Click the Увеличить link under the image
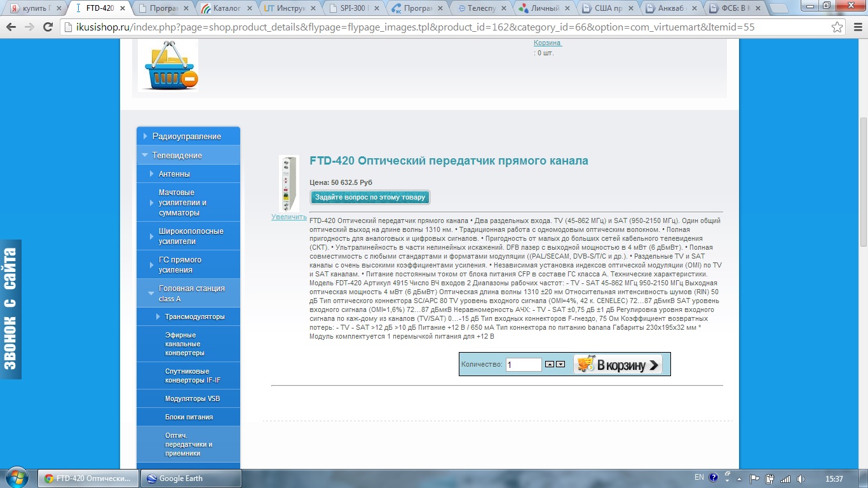 click(289, 217)
